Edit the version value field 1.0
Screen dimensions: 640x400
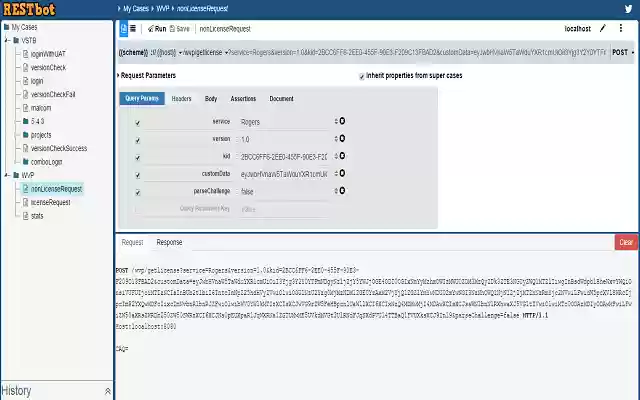[x=284, y=140]
